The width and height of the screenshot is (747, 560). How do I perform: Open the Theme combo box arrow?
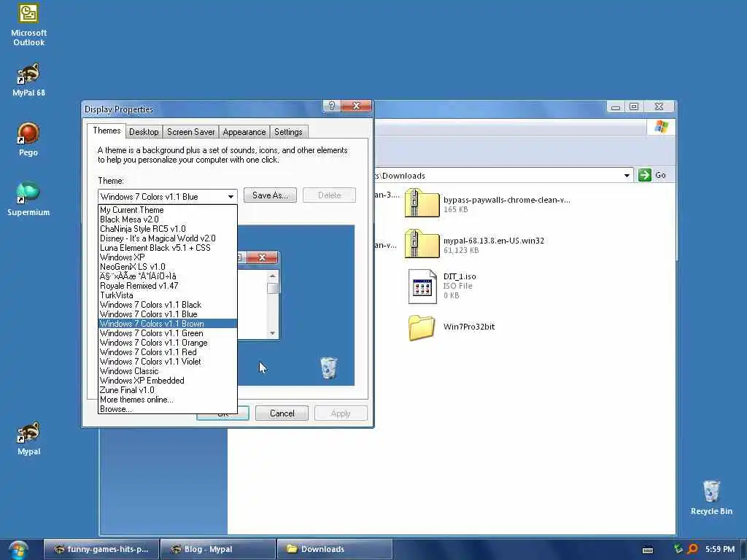[231, 197]
